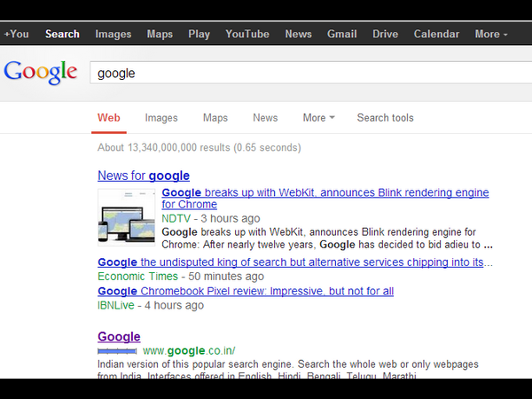Open Gmail in the top bar
The width and height of the screenshot is (532, 399).
pos(341,34)
